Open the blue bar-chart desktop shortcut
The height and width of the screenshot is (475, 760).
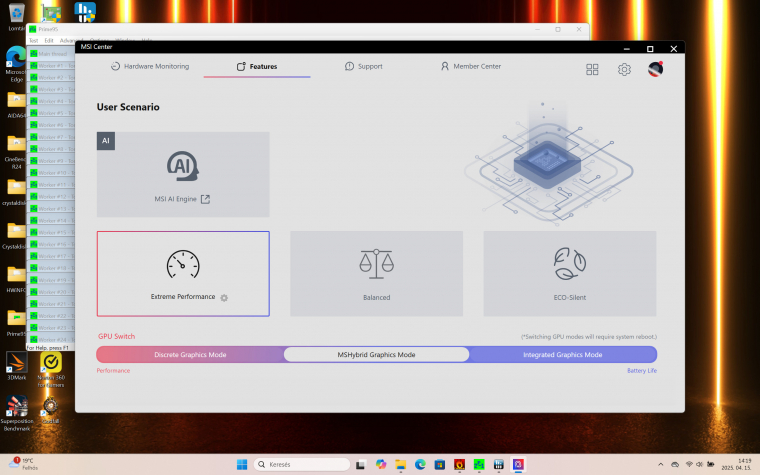(85, 13)
